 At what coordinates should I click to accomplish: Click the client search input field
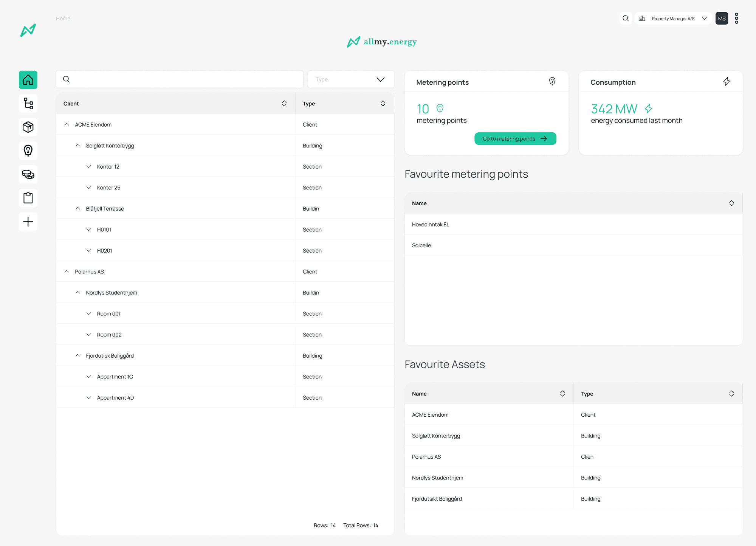point(180,79)
